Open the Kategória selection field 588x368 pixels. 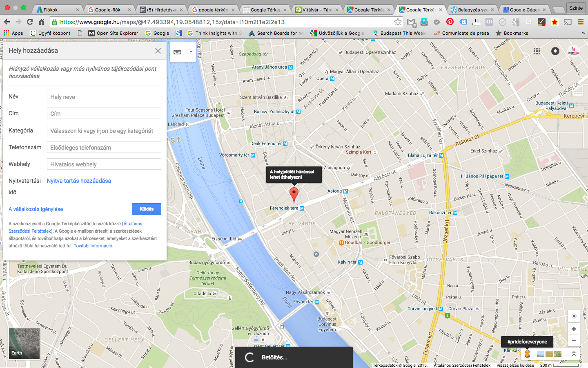click(104, 131)
